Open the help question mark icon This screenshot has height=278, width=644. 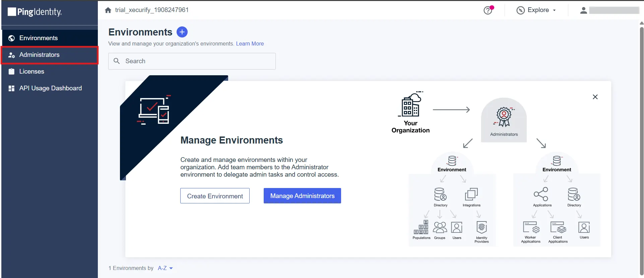click(x=488, y=10)
